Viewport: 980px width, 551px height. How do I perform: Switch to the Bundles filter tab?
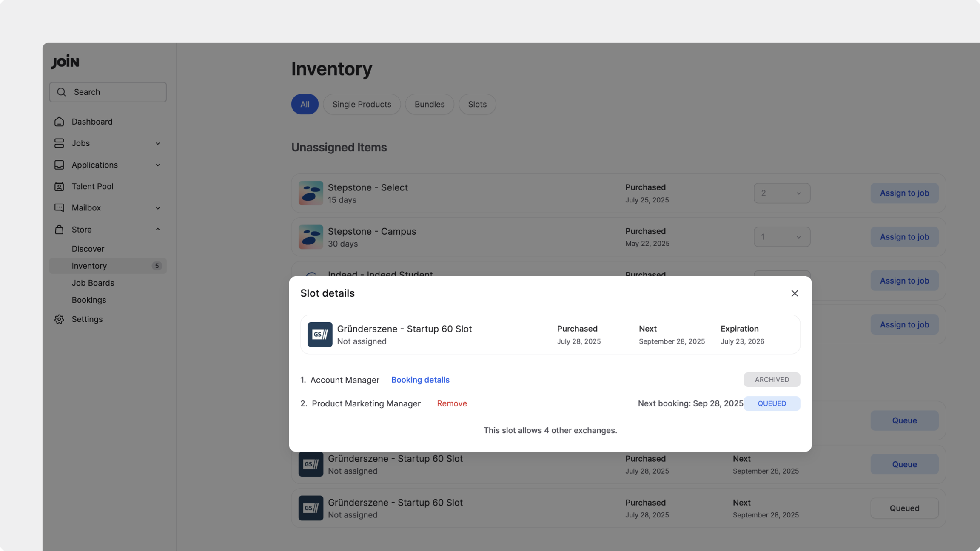(x=429, y=104)
